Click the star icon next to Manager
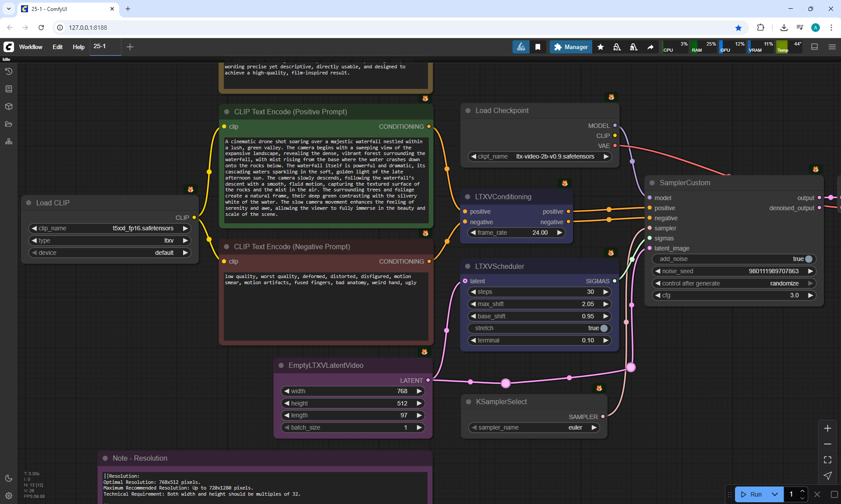 click(601, 47)
